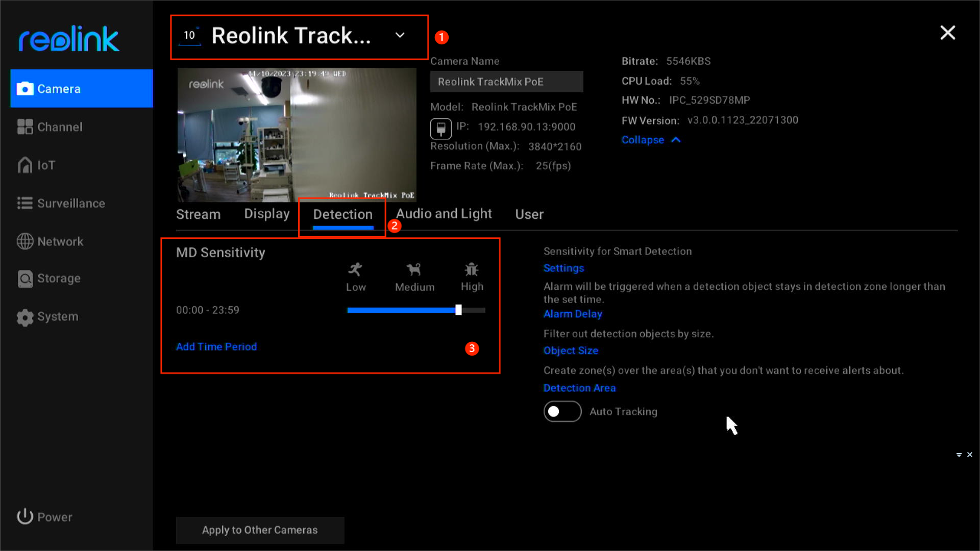This screenshot has width=980, height=551.
Task: Select the Reolink Track... camera title
Action: click(x=291, y=36)
